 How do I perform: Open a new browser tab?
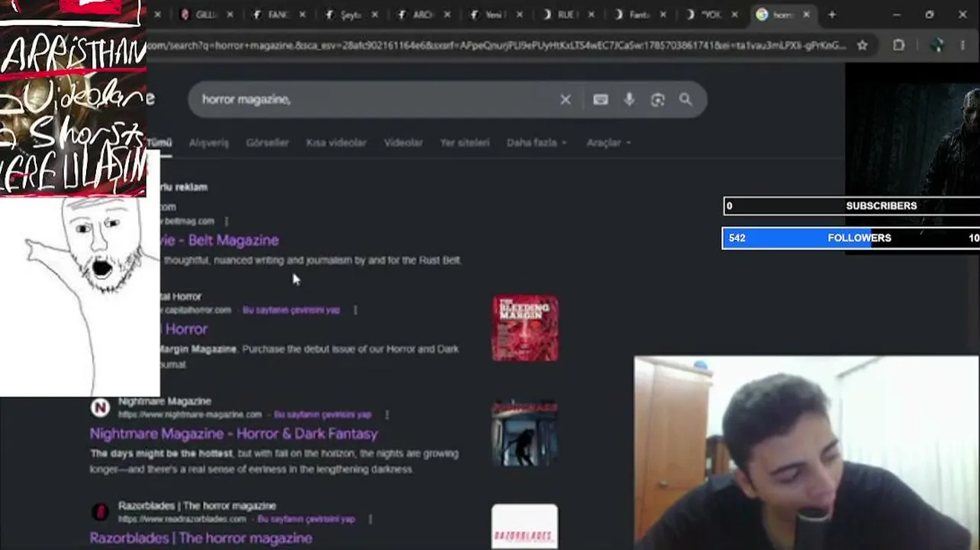[x=832, y=15]
